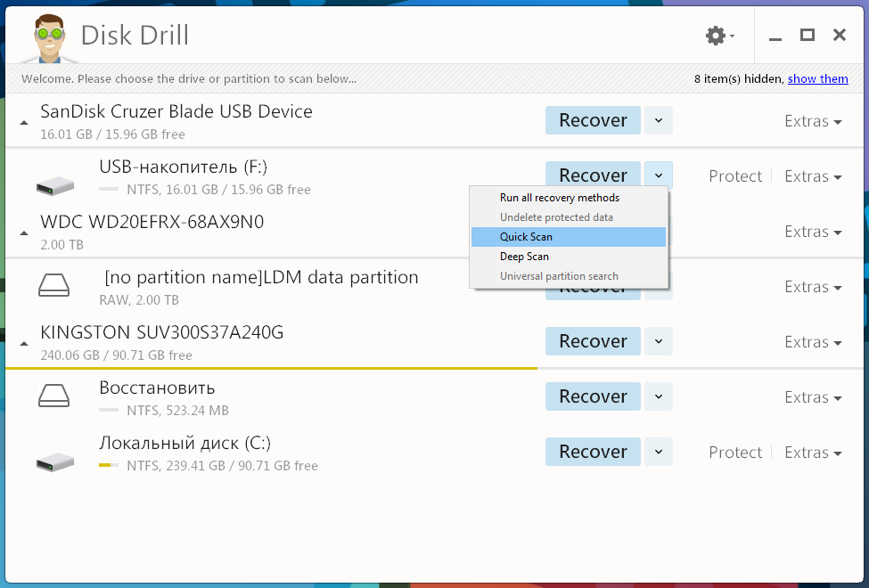
Task: Open Extras menu for WDC WD20EFRX-68AX9N0
Action: pyautogui.click(x=813, y=231)
